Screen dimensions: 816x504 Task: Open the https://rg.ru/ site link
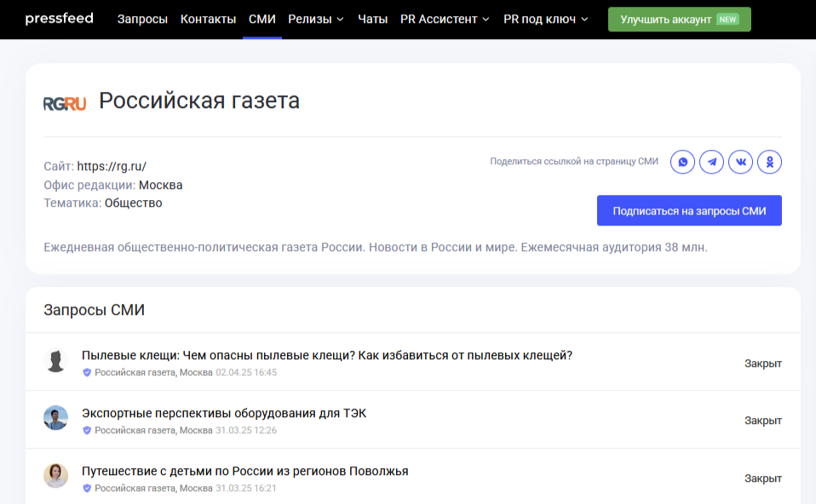pos(112,167)
